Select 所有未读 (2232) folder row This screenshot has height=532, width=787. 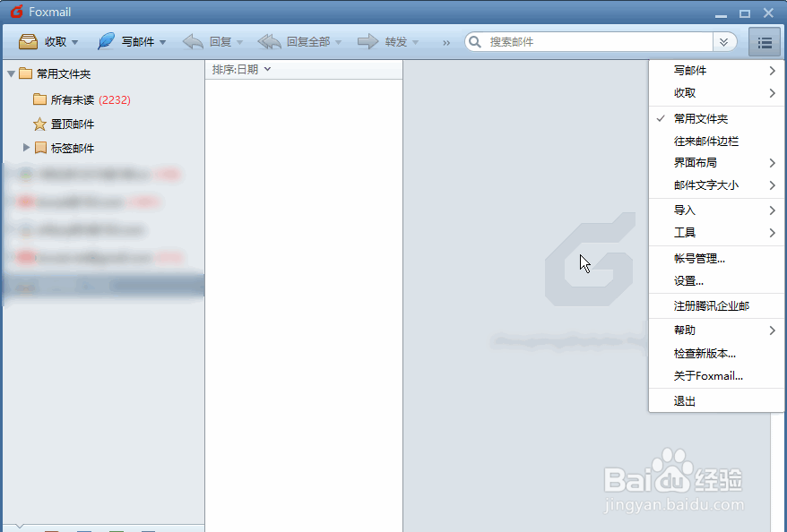coord(104,99)
